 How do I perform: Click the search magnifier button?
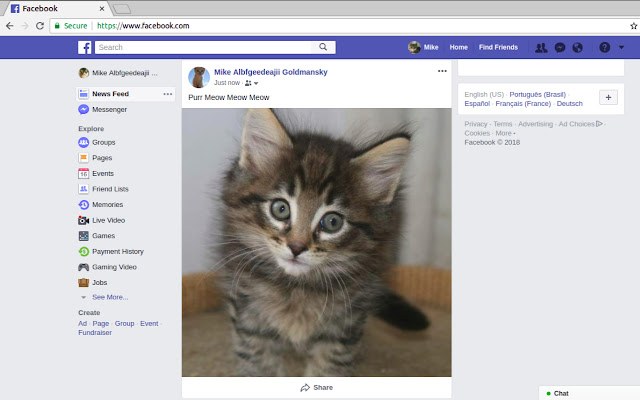click(x=323, y=47)
